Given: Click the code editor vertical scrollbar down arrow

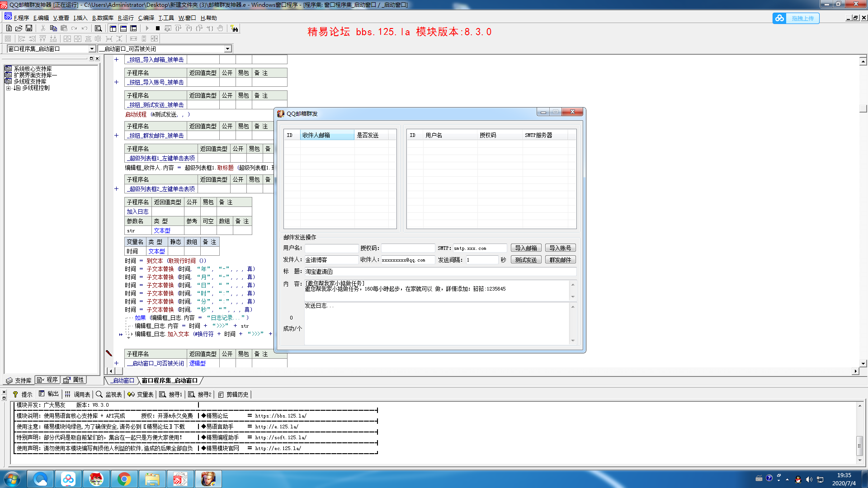Looking at the screenshot, I should tap(863, 363).
